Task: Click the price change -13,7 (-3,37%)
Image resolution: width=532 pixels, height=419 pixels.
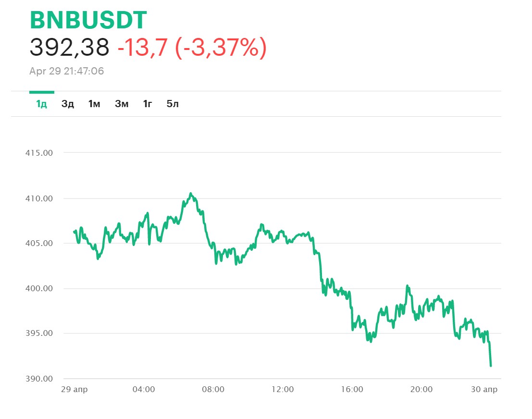Action: [192, 48]
